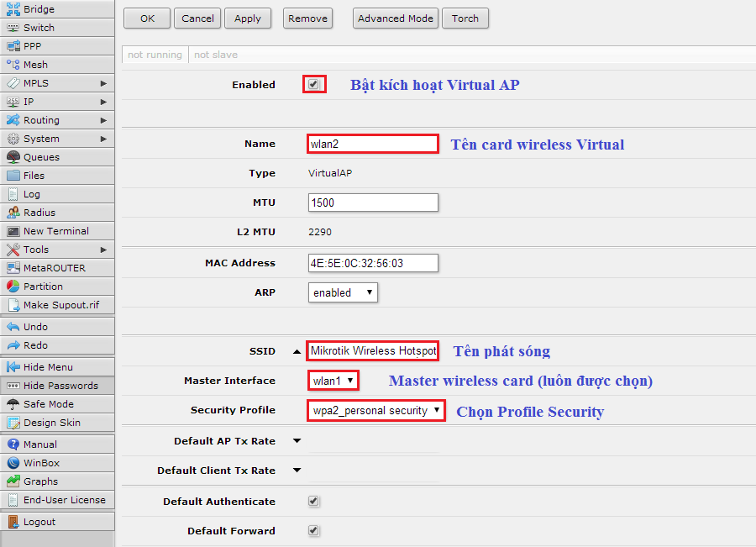Click the Advanced Mode button
756x547 pixels.
[395, 18]
